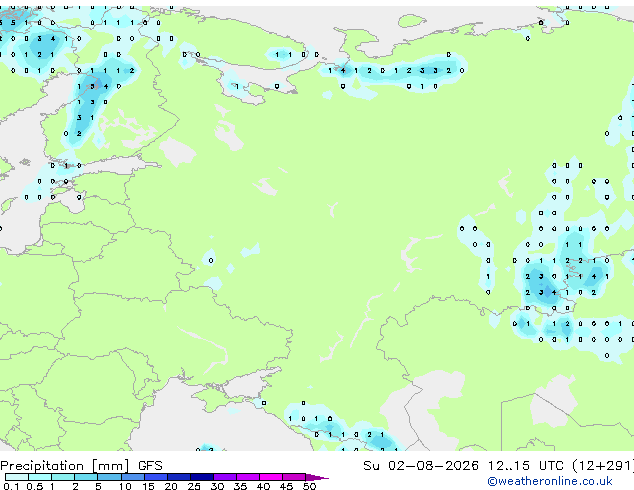Click the '0.5' legend scale label
The image size is (634, 490).
coord(34,486)
